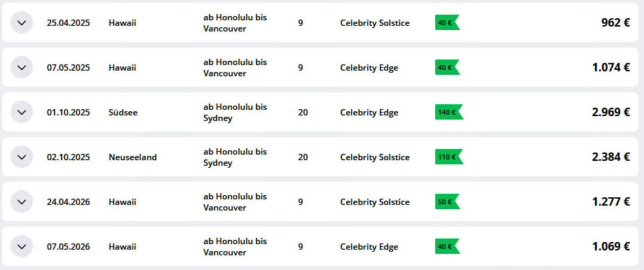Screen dimensions: 644x270
Task: Expand the 24.04.2026 Hawaii cruise row
Action: 22,201
